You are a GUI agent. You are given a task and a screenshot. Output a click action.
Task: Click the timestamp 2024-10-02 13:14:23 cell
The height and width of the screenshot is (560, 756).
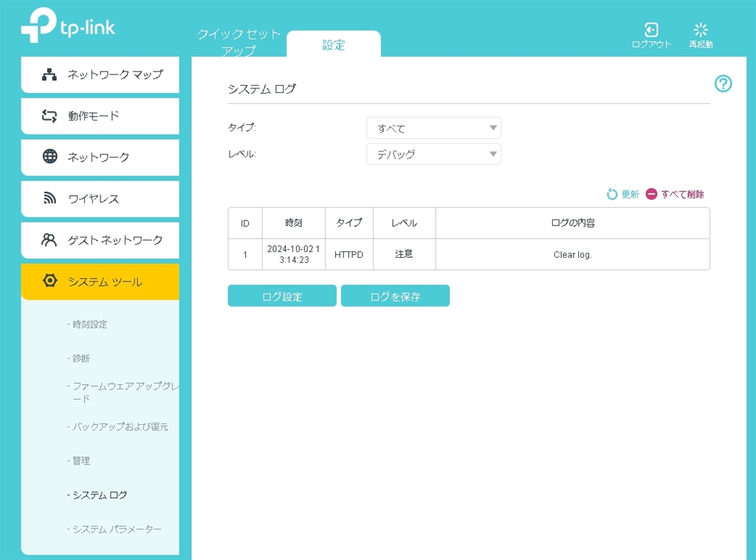coord(294,254)
